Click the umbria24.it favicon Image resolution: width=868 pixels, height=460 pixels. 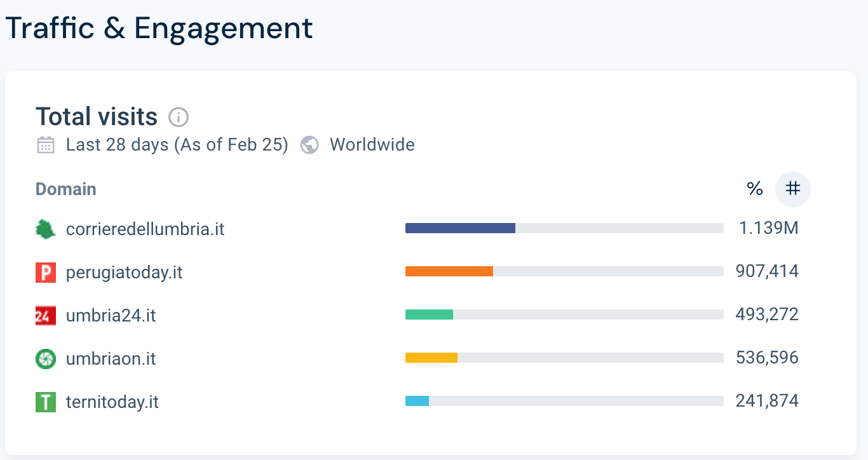coord(46,316)
